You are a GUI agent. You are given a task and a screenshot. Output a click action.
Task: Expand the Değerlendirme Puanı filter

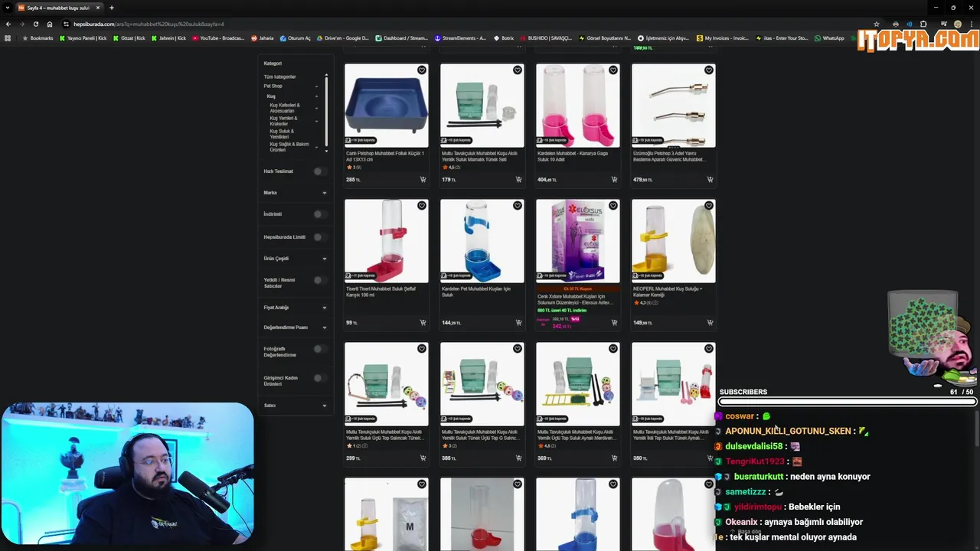pos(325,328)
